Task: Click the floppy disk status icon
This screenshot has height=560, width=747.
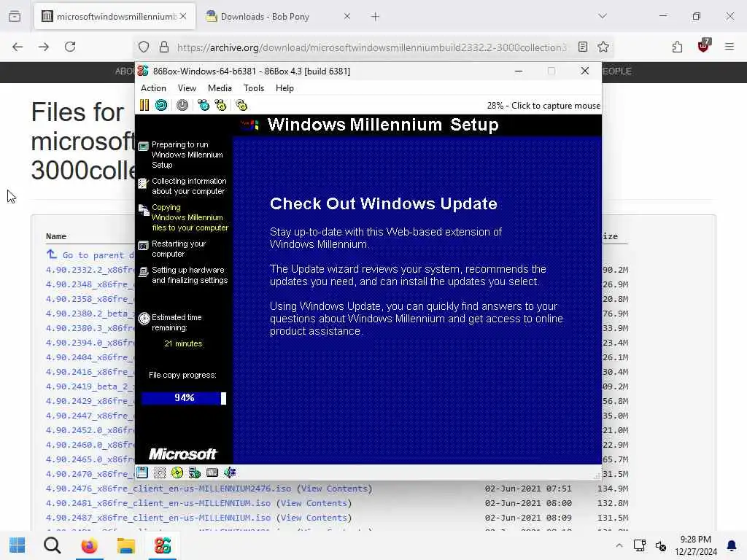Action: point(142,472)
